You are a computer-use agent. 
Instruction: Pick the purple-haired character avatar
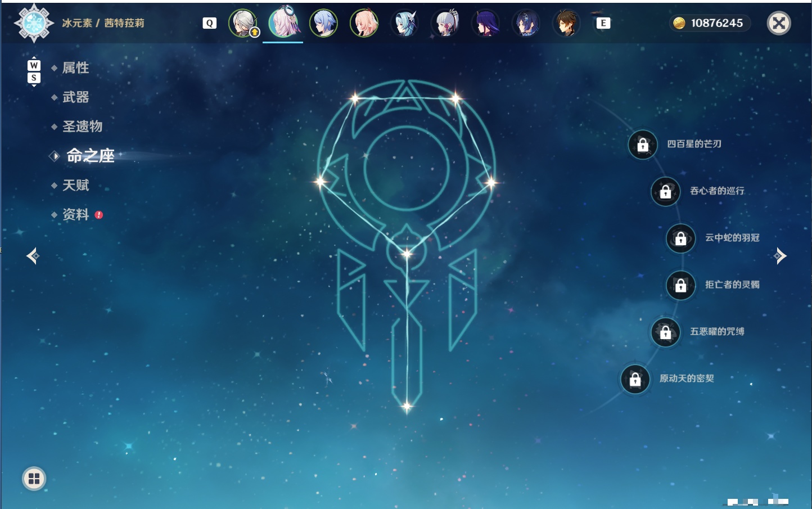486,24
